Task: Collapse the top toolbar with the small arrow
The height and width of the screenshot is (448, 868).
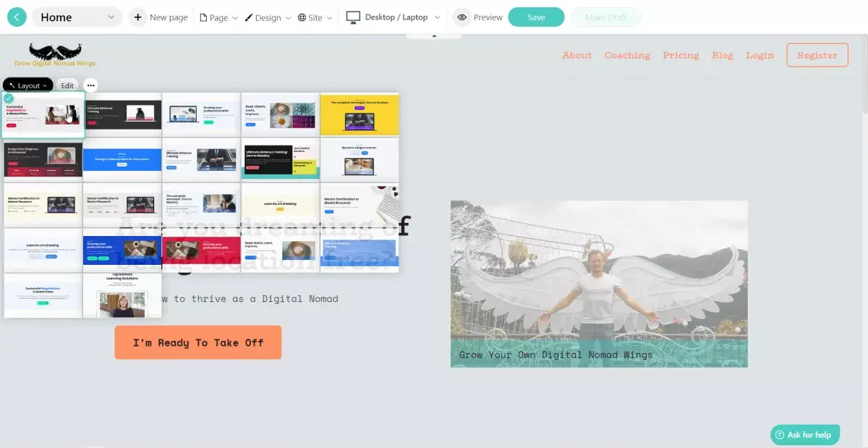Action: (435, 35)
